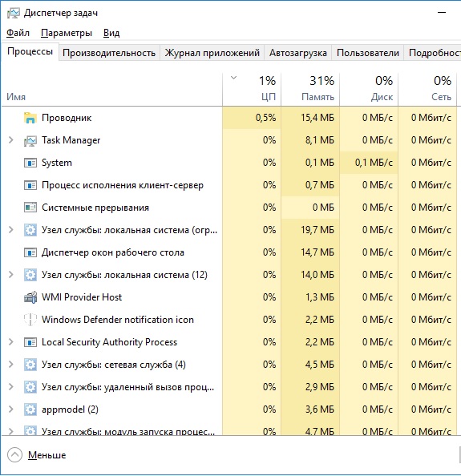Screen dimensions: 461x476
Task: Click the 1,3 МБ memory value
Action: pos(320,297)
